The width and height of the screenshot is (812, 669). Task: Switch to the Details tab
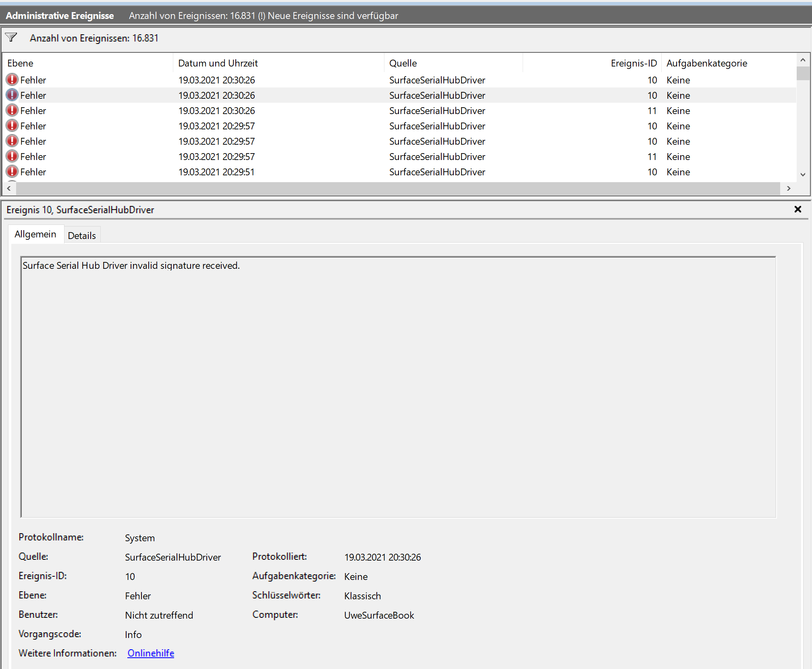tap(82, 235)
